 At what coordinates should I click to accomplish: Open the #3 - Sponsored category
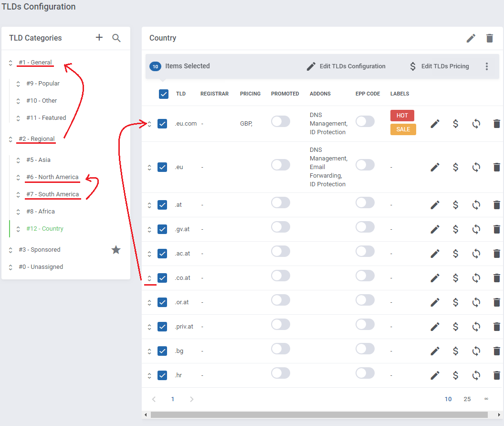coord(40,249)
